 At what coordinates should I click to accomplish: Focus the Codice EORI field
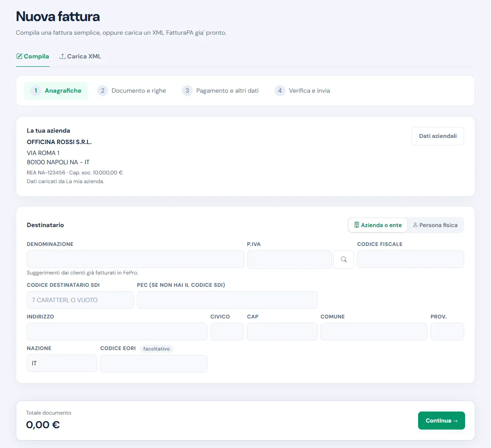point(153,364)
